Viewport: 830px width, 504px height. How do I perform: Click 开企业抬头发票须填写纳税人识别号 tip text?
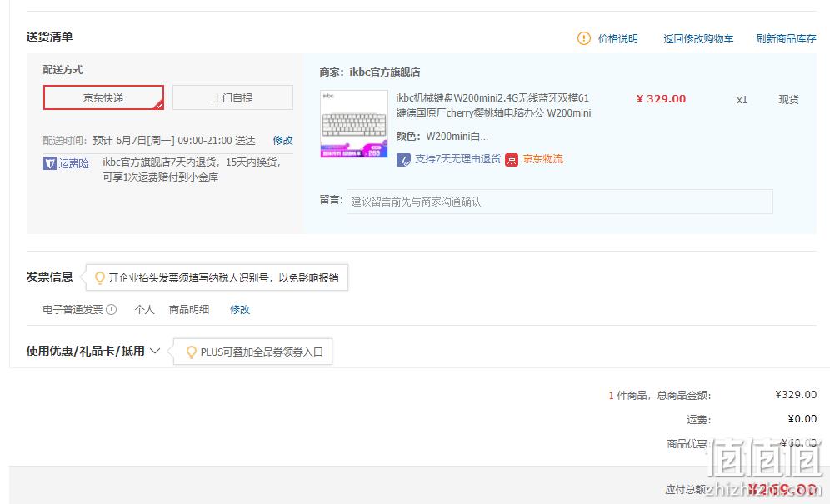tap(223, 277)
